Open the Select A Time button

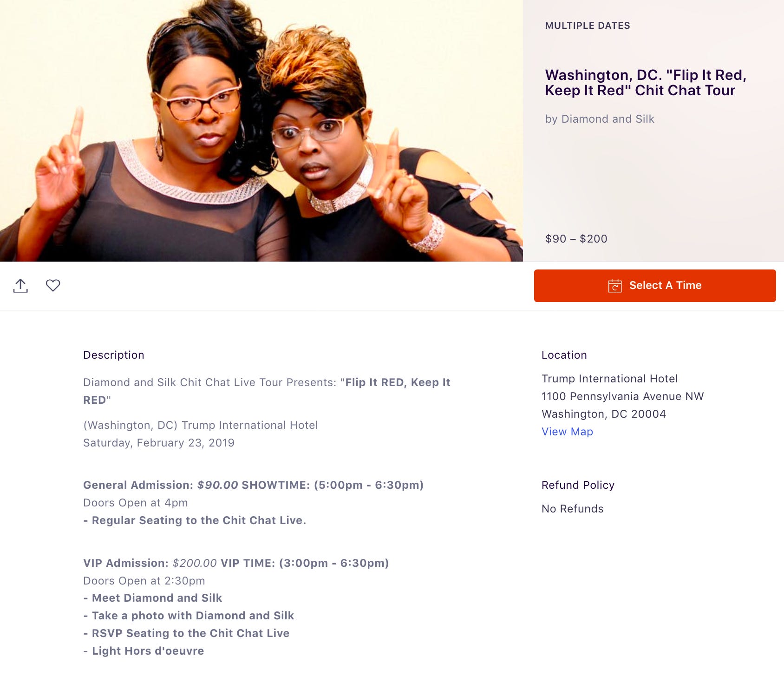click(655, 286)
